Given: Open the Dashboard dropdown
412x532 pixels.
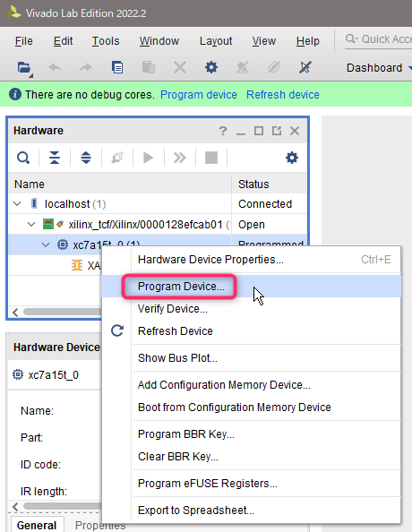Looking at the screenshot, I should (x=378, y=68).
